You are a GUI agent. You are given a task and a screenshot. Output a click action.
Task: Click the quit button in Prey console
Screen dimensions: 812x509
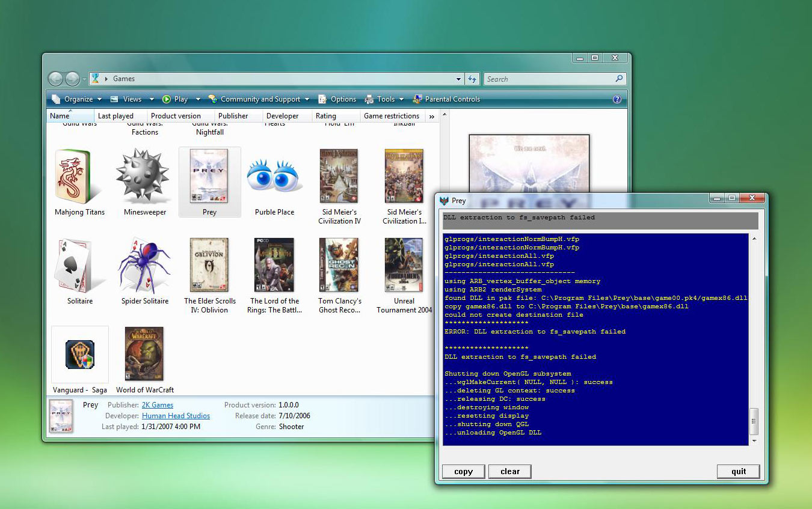tap(739, 472)
